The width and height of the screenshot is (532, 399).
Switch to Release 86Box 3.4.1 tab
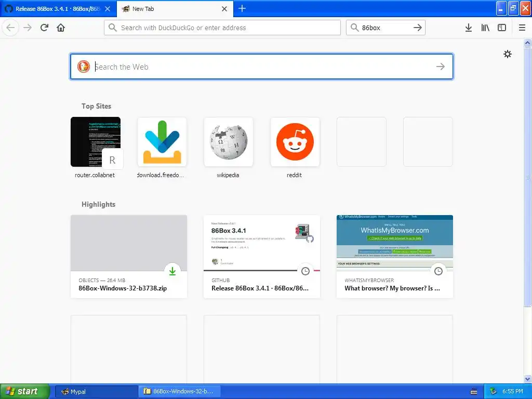point(58,9)
